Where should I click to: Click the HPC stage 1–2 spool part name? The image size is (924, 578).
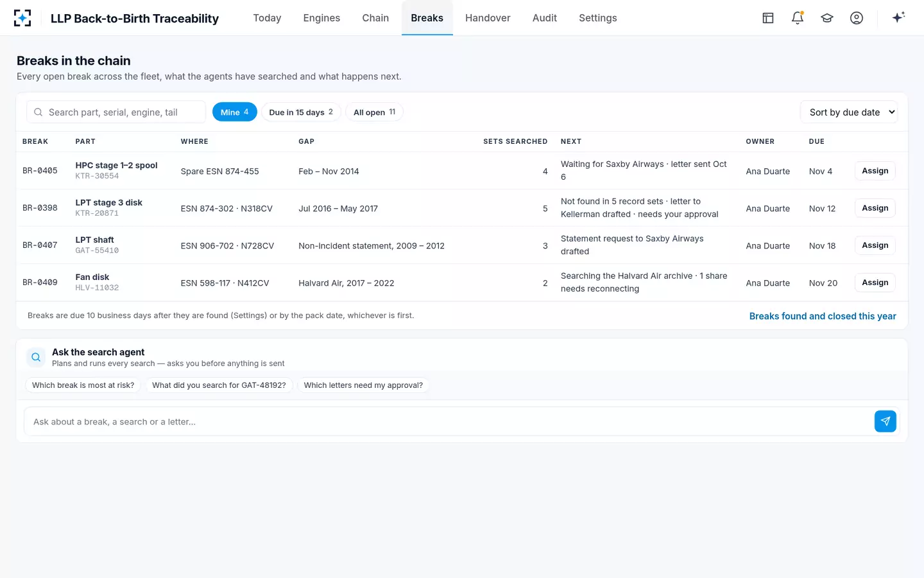pos(116,165)
